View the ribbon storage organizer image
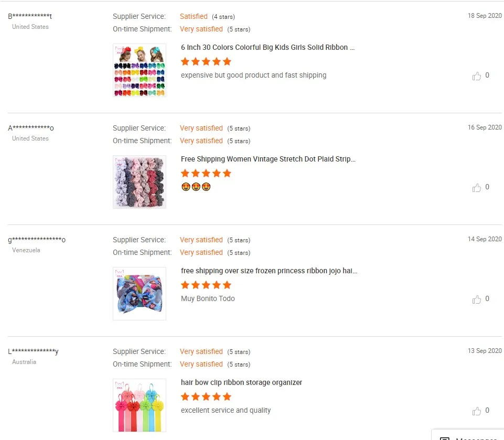Viewport: 504px width, 440px height. point(140,405)
